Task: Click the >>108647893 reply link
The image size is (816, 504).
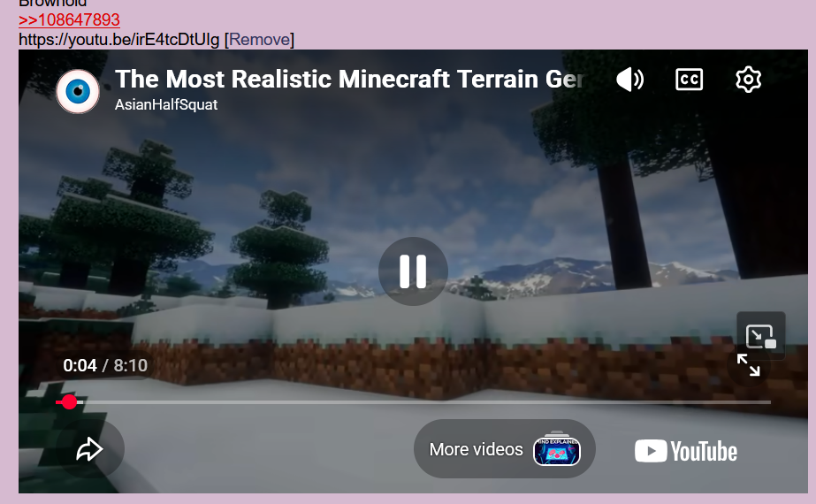Action: click(x=69, y=19)
